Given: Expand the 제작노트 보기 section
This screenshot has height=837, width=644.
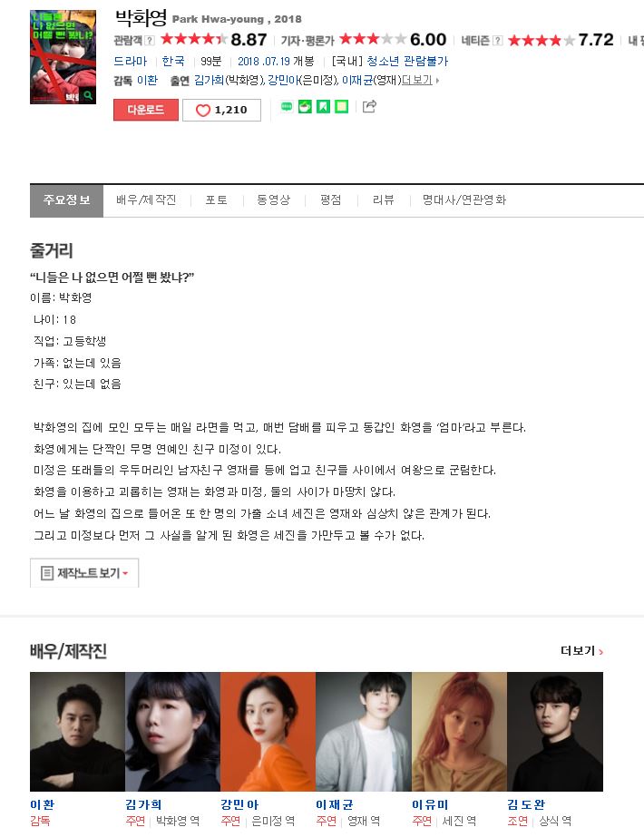Looking at the screenshot, I should pos(84,573).
